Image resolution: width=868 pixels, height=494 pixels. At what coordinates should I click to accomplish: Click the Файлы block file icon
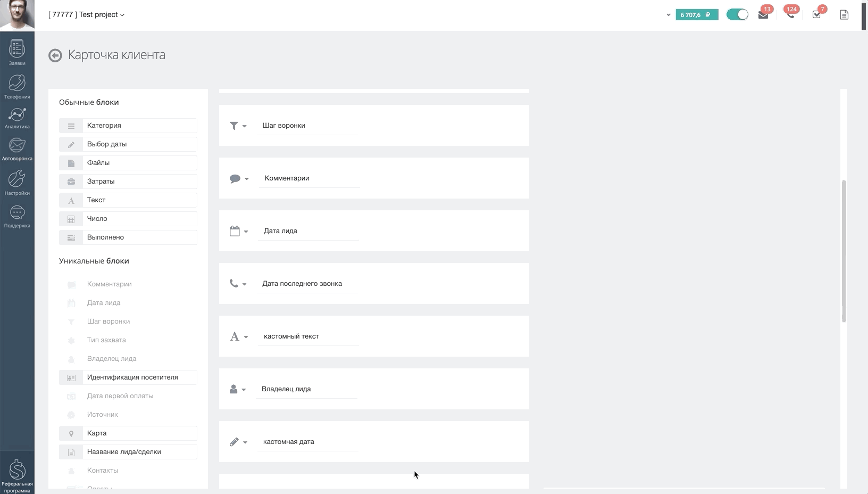point(71,163)
